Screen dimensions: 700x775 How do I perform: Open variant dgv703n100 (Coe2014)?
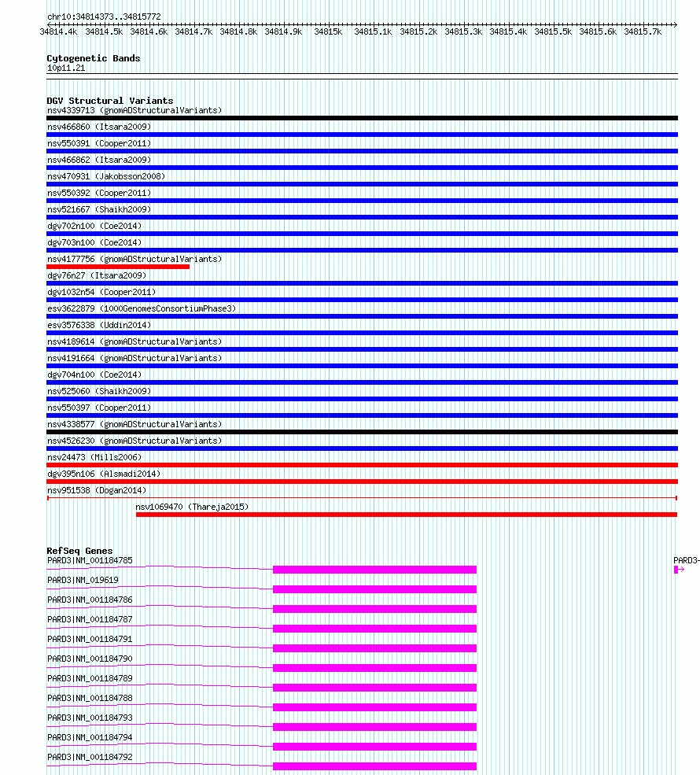94,242
